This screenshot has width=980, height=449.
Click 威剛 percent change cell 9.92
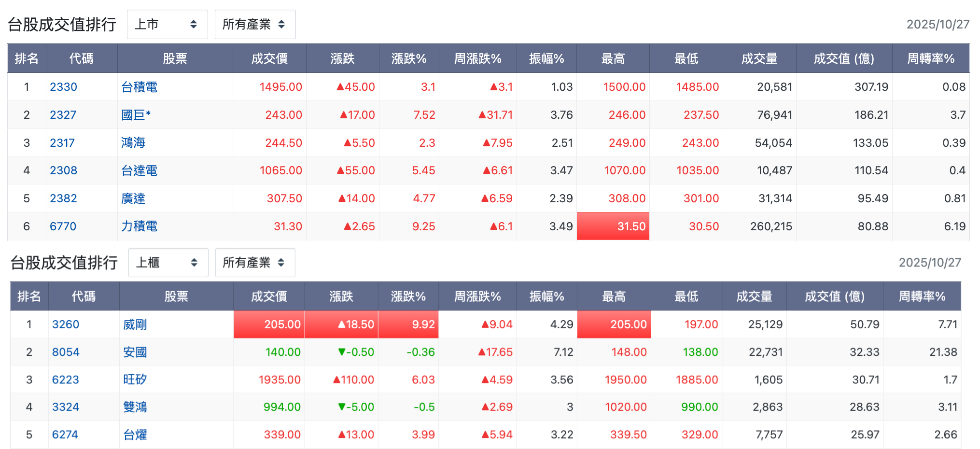408,324
